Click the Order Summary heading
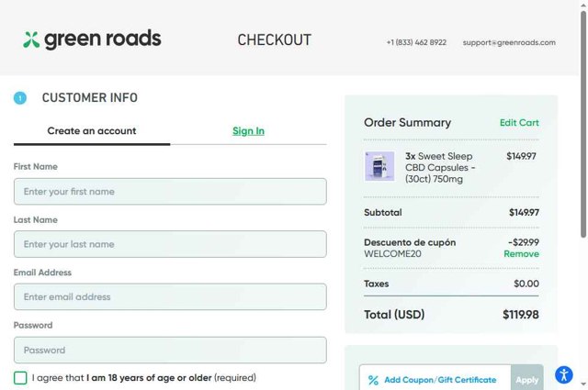Viewport: 588px width, 390px height. tap(407, 123)
